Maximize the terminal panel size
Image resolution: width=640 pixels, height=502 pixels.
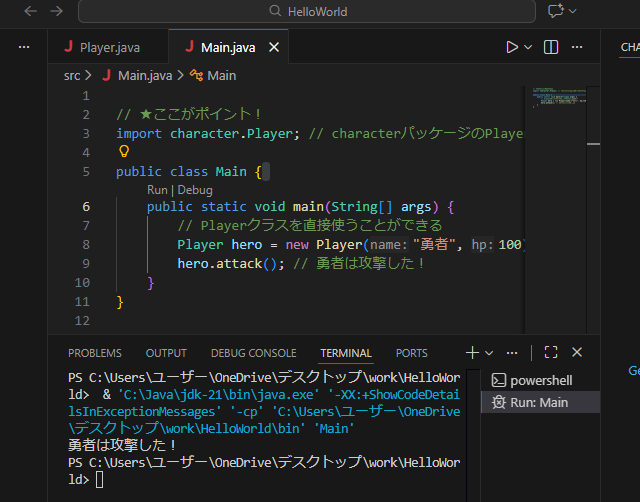click(550, 352)
